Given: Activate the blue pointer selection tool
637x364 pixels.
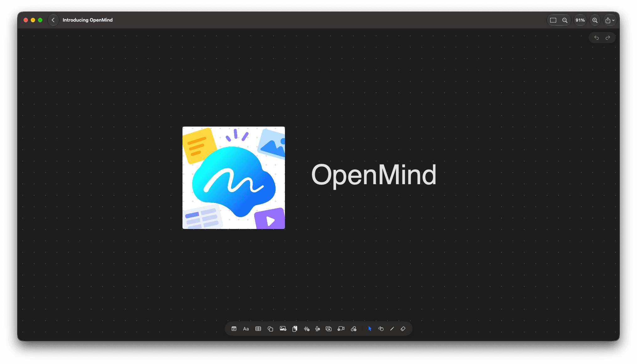Looking at the screenshot, I should tap(370, 329).
